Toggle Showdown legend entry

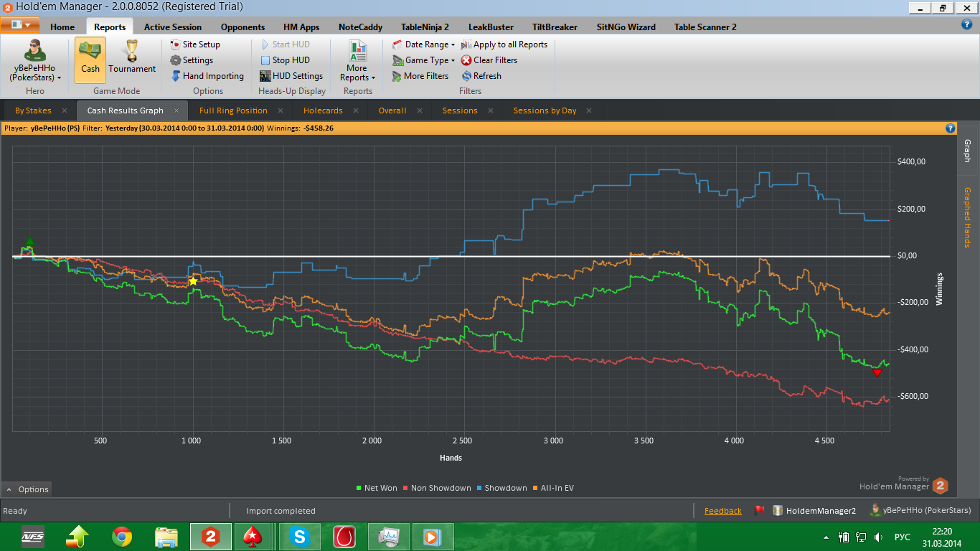pyautogui.click(x=501, y=488)
